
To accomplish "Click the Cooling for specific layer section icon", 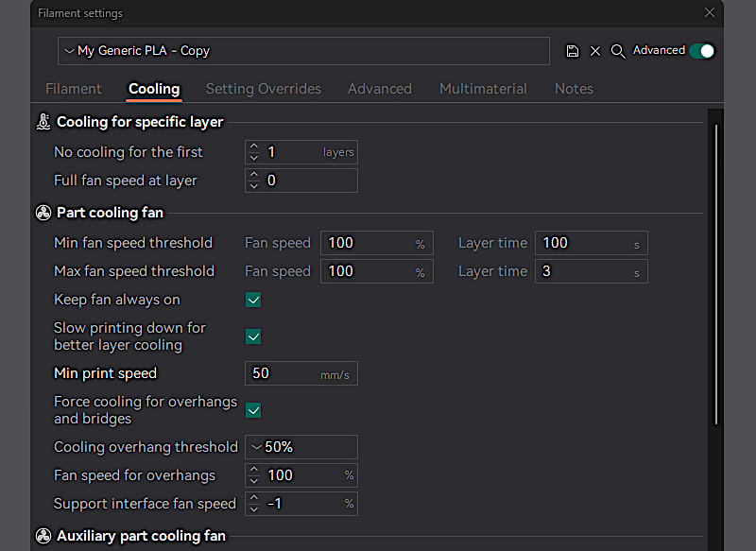I will pos(43,122).
